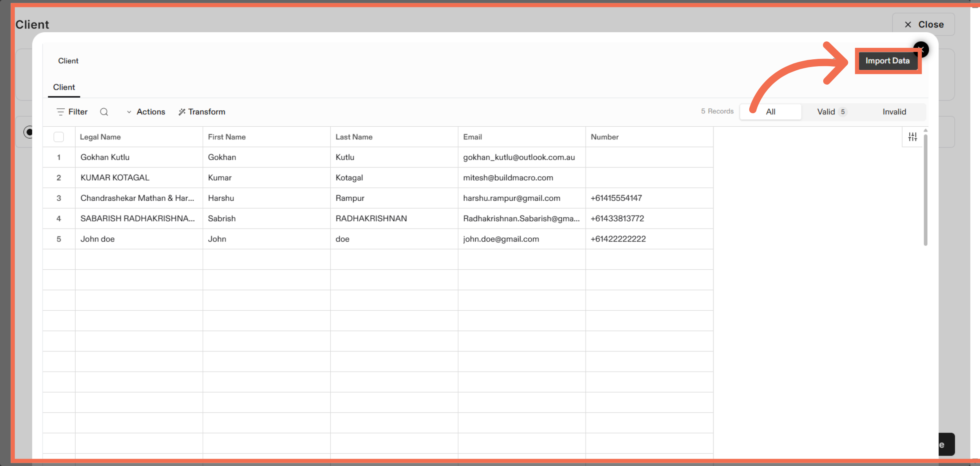The width and height of the screenshot is (980, 466).
Task: Open the Email column header options
Action: point(472,137)
